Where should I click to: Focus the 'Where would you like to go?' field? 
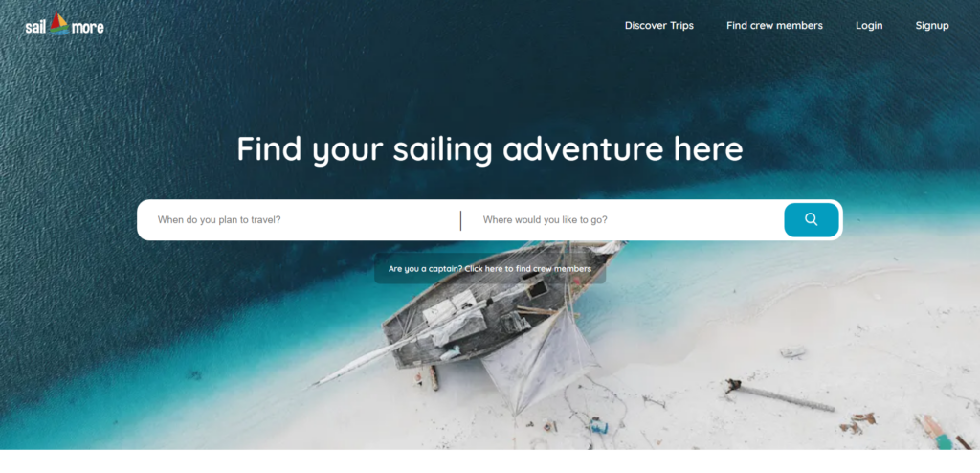(625, 220)
